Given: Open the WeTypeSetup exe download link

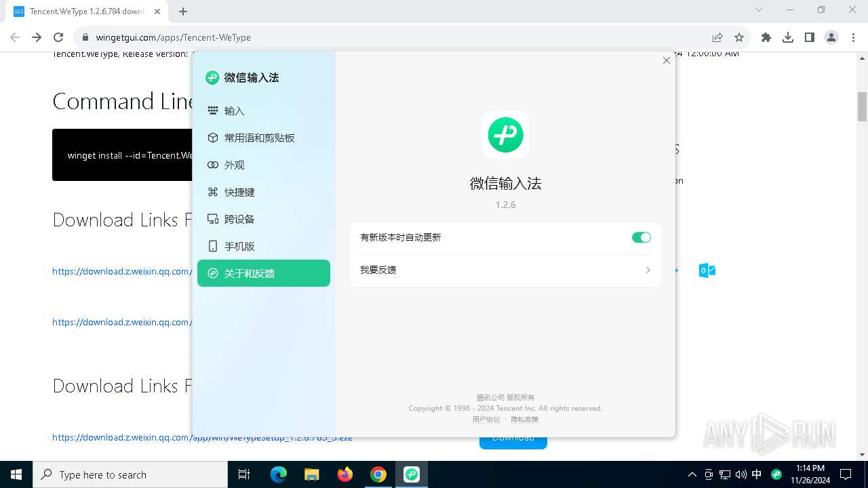Looking at the screenshot, I should click(202, 438).
